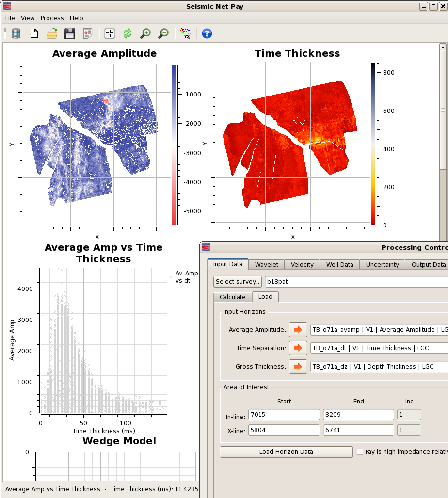Click the ntg net-to-gross icon
Screen dimensions: 448x498
185,33
